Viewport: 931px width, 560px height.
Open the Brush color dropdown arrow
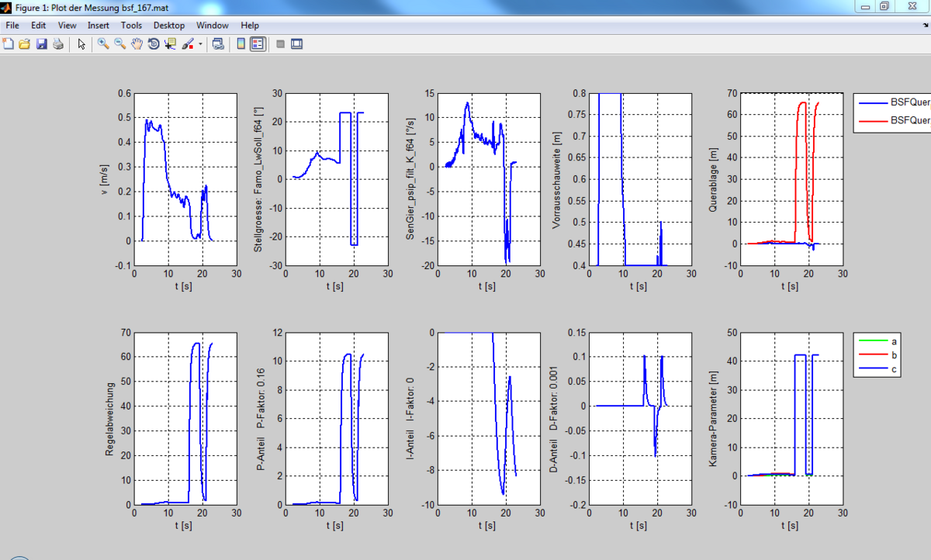(x=200, y=44)
